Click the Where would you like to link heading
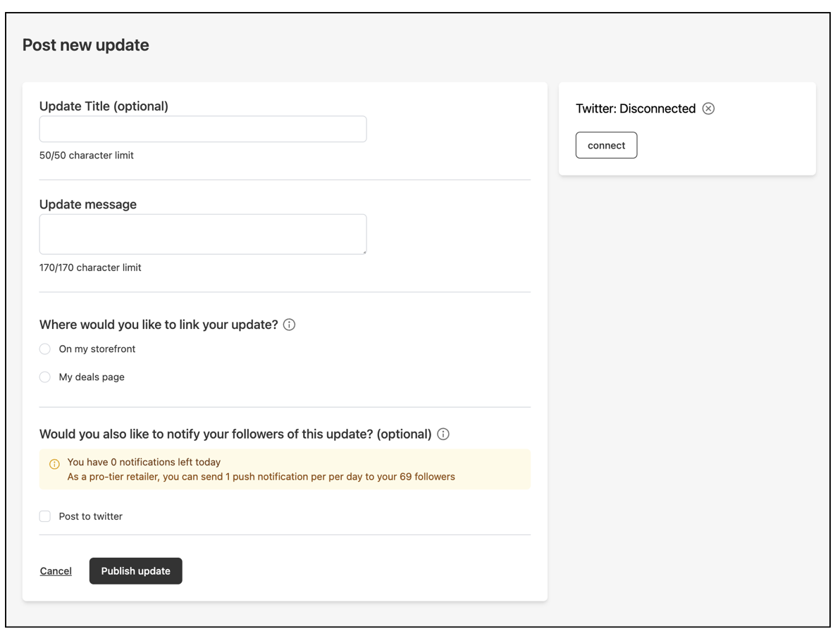840x638 pixels. (x=159, y=325)
